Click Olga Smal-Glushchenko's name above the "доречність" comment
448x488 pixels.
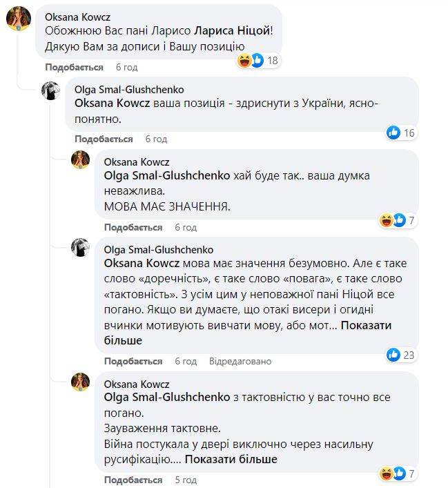click(158, 249)
